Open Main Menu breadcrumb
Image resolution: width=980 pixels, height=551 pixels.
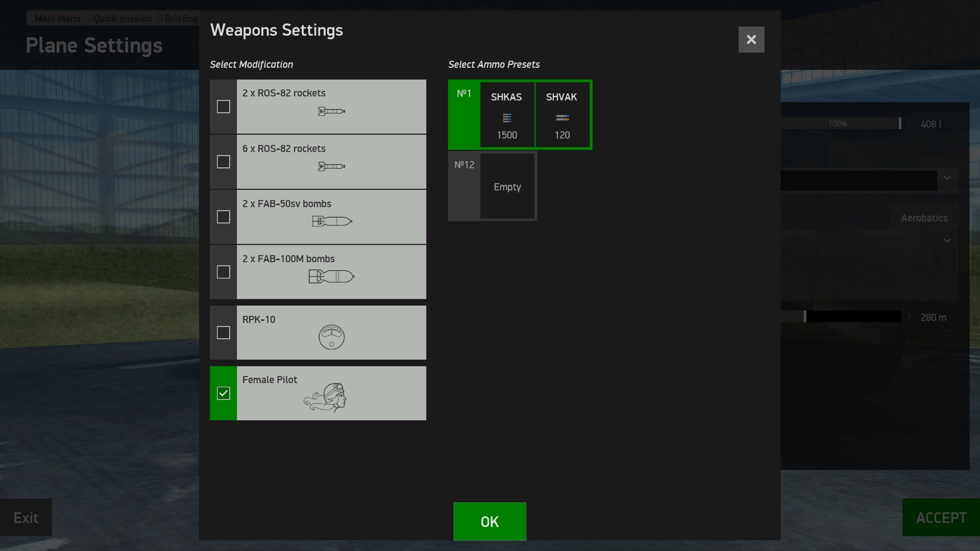57,18
